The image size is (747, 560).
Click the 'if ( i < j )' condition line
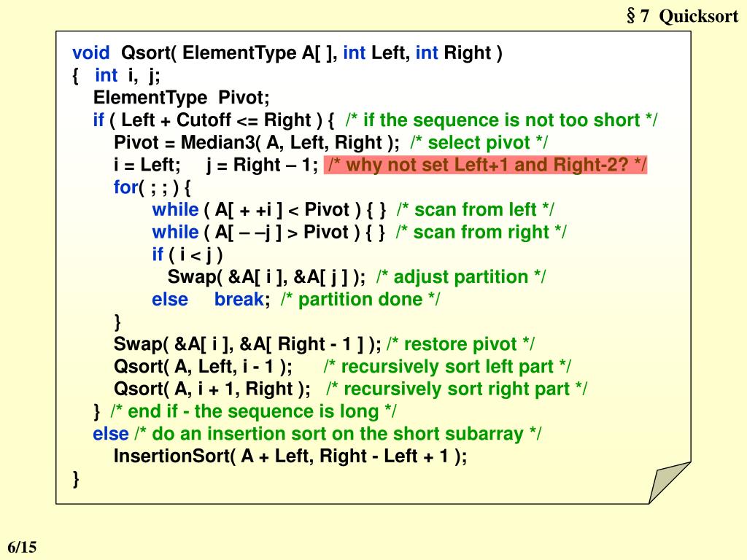(187, 254)
